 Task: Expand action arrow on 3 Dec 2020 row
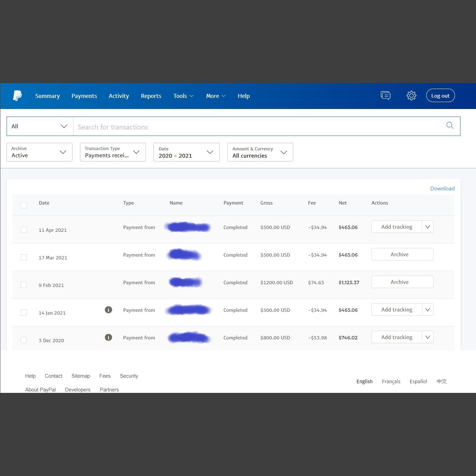tap(428, 337)
